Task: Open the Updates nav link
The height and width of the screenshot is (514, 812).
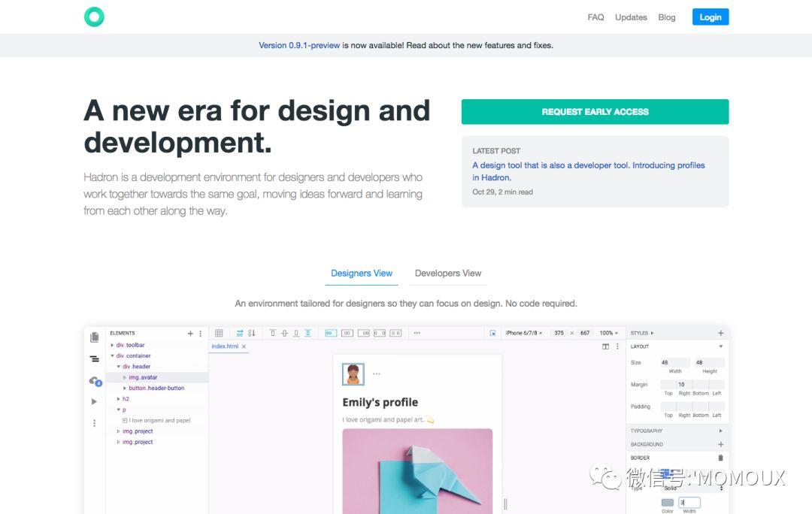Action: coord(631,17)
